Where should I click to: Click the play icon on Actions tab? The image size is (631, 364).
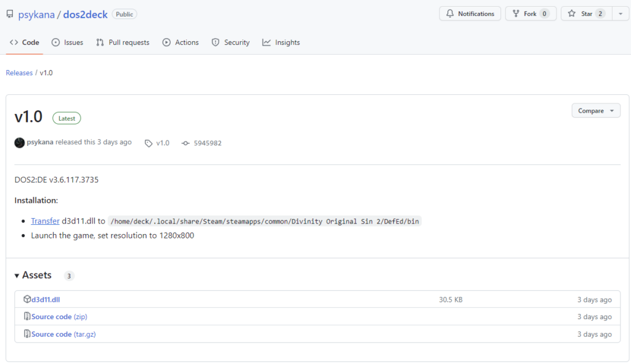(x=166, y=42)
